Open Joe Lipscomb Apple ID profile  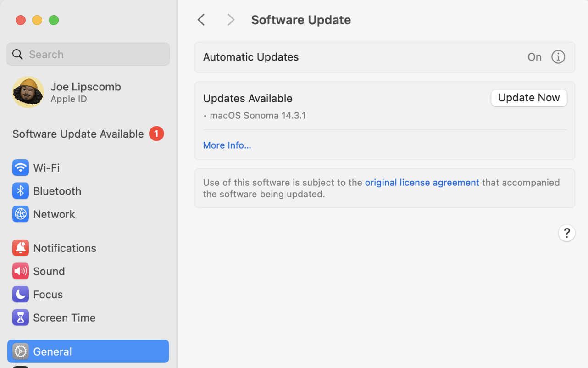coord(85,92)
